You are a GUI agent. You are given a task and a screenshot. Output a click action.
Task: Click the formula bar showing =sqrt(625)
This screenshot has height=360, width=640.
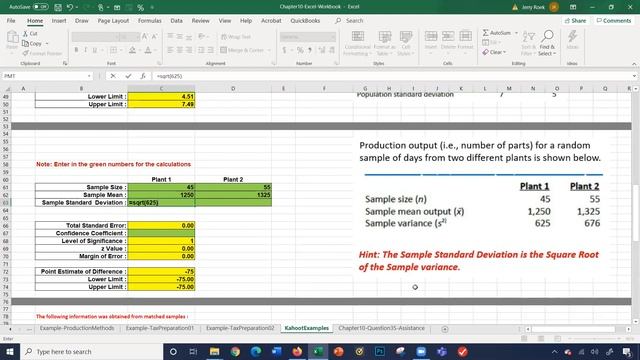click(x=392, y=76)
